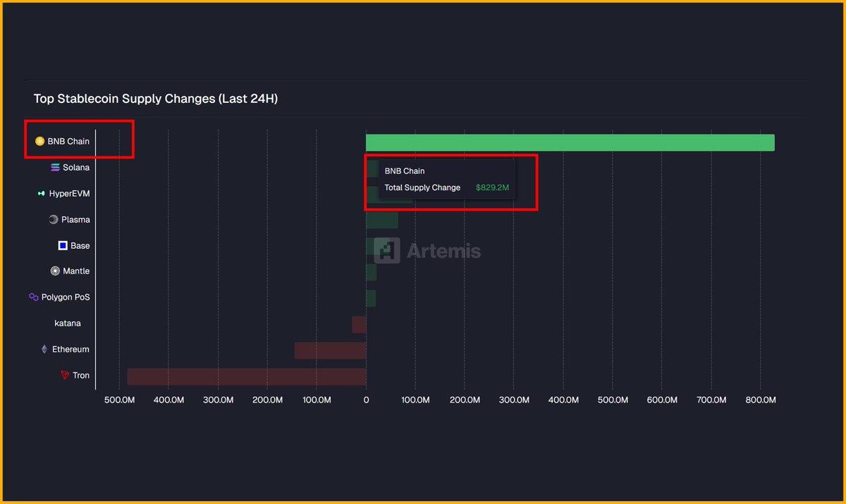Click the green BNB Chain supply bar
The image size is (846, 504).
point(570,142)
